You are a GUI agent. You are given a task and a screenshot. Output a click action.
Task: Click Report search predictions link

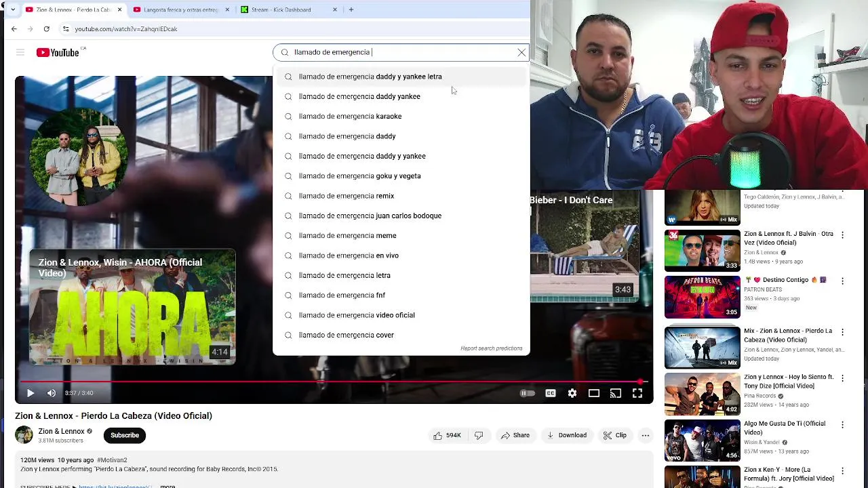click(x=491, y=348)
